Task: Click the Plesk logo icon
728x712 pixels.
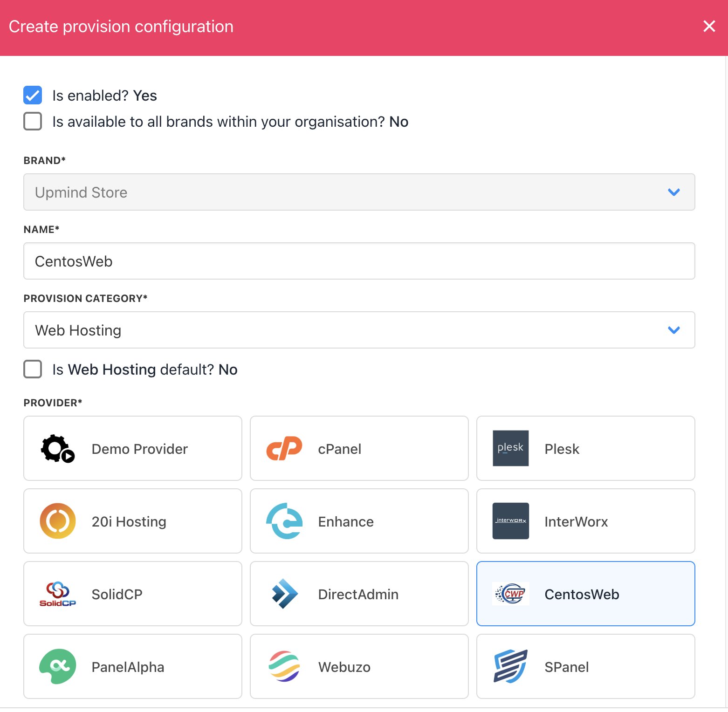Action: pos(511,448)
